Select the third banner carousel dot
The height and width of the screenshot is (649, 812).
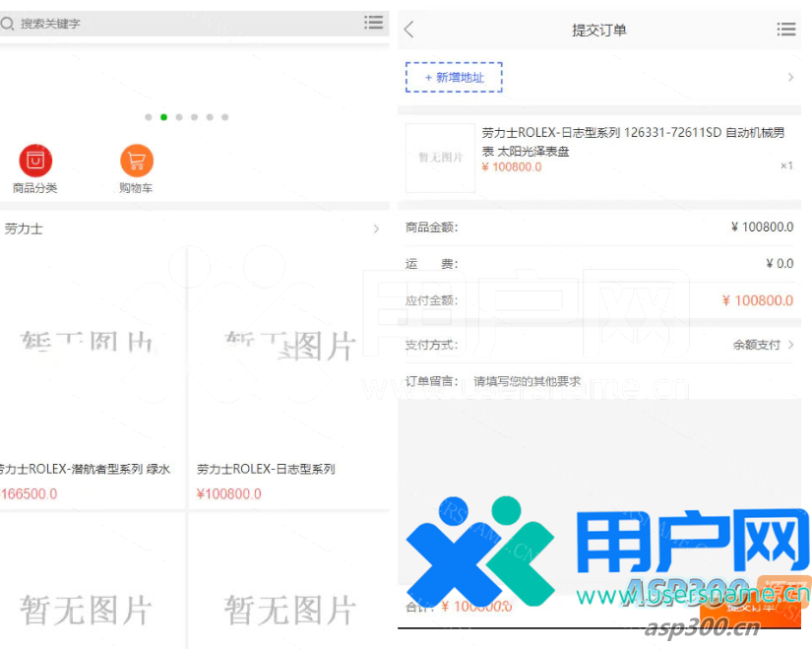(179, 117)
